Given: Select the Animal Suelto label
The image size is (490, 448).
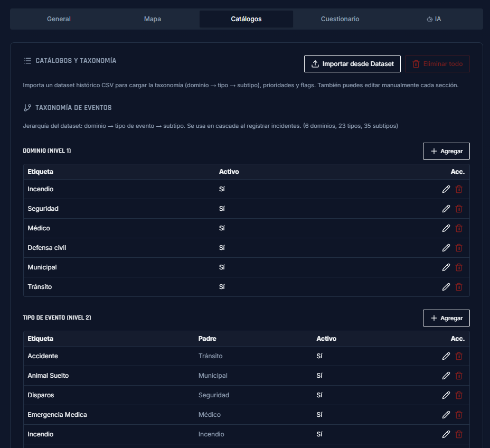Looking at the screenshot, I should 48,376.
